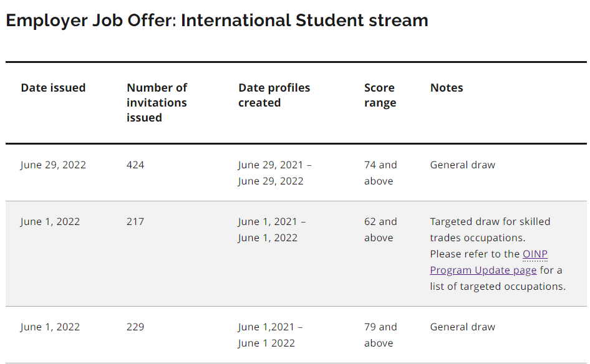Click the Employer Job Offer stream heading
The width and height of the screenshot is (590, 364).
pyautogui.click(x=217, y=21)
